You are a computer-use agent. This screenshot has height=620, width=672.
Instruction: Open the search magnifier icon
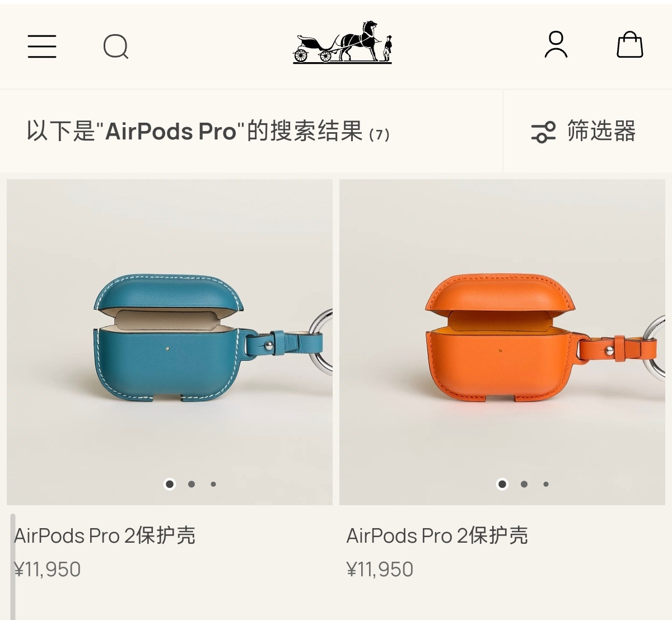pos(116,46)
